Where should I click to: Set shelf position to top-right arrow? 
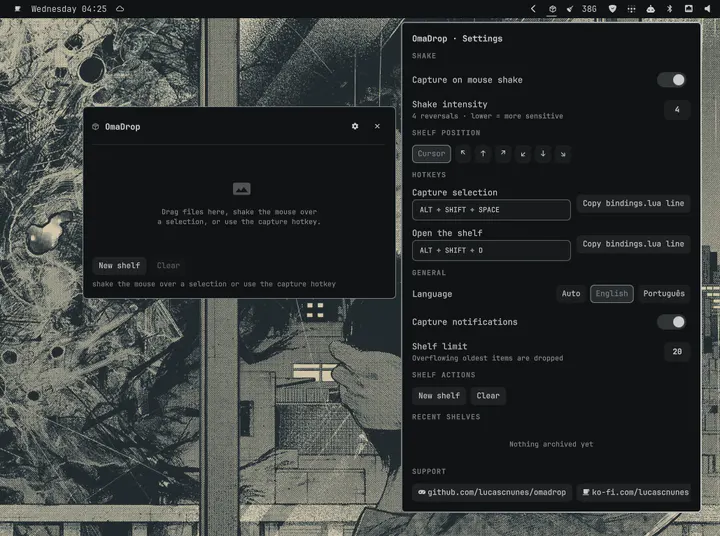pos(503,154)
